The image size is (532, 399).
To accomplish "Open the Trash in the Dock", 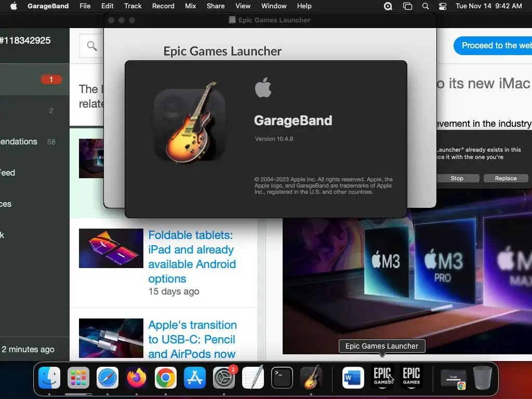I will [483, 378].
